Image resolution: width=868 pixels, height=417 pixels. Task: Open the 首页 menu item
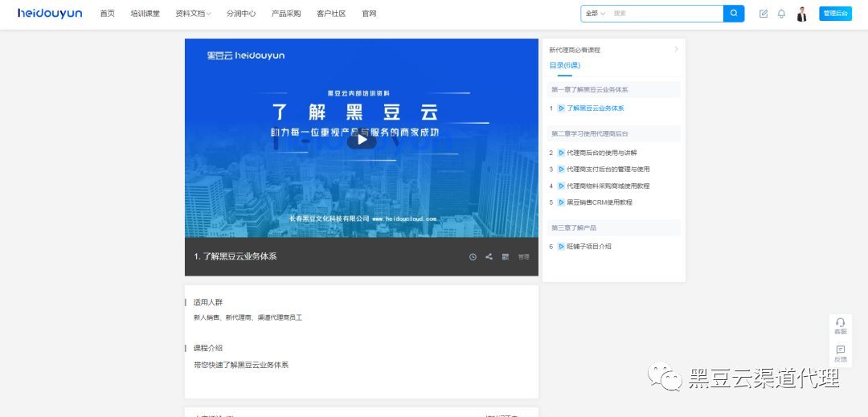108,14
